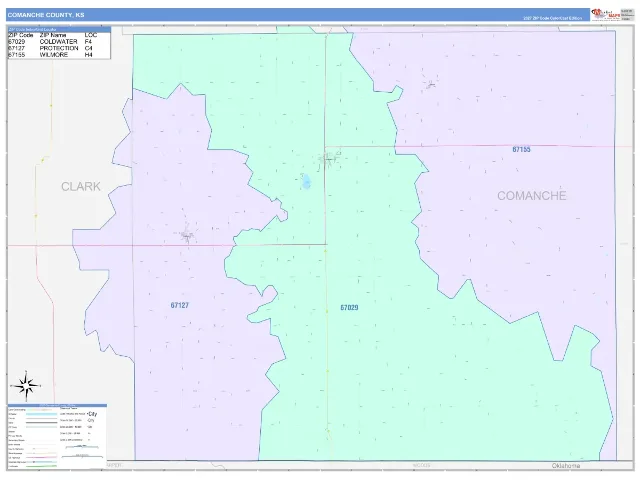
Task: Select 'WILMORE' in the ZIP name column
Action: 54,55
